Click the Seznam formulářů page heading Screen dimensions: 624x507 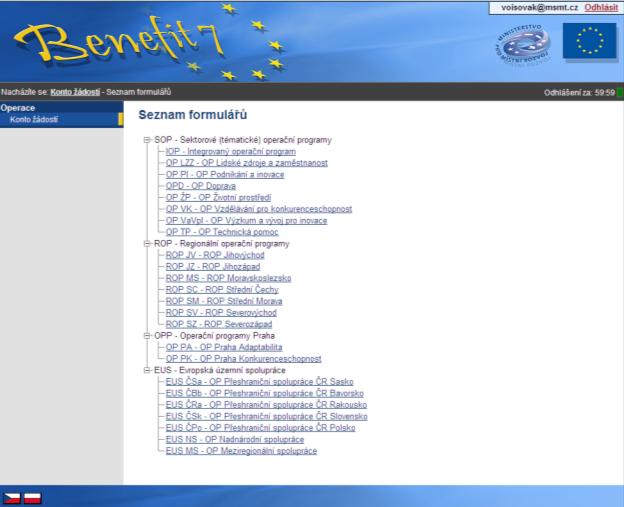[193, 115]
